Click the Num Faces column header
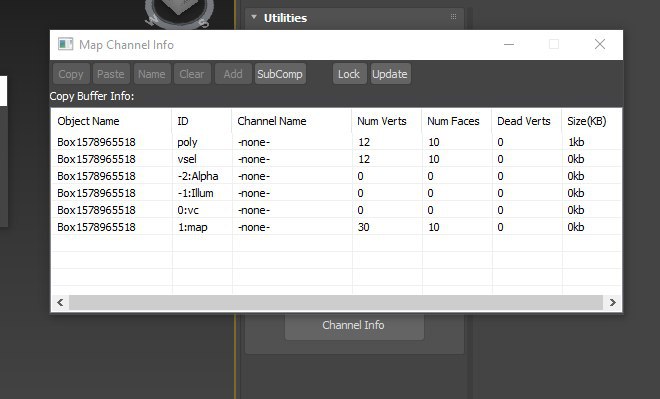 (457, 121)
